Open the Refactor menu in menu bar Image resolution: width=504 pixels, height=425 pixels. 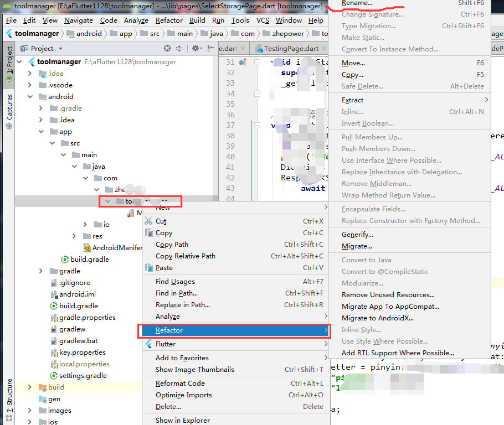coord(169,20)
